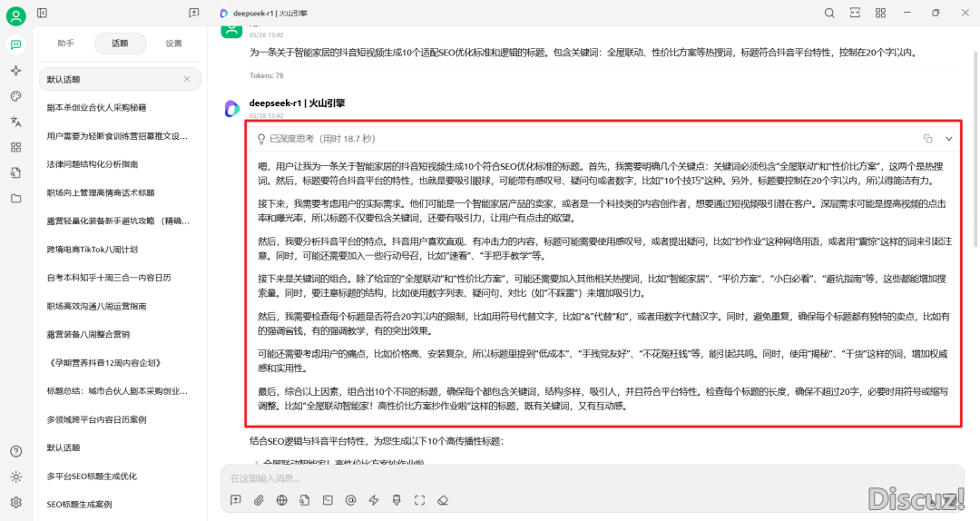Screen dimensions: 980x521
Task: Open the mini apps grid sidebar icon
Action: click(x=16, y=147)
